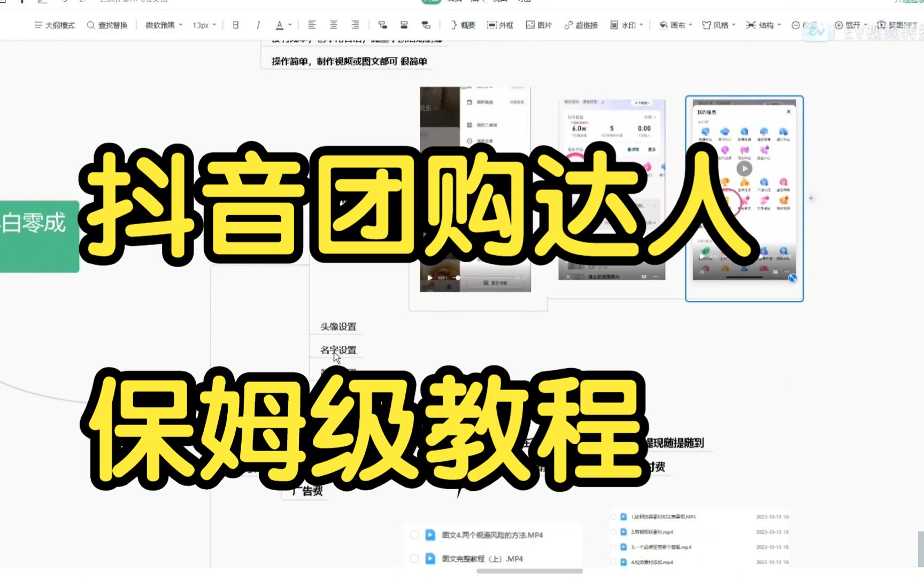Add a summary (概要)
The width and height of the screenshot is (924, 578).
click(463, 25)
